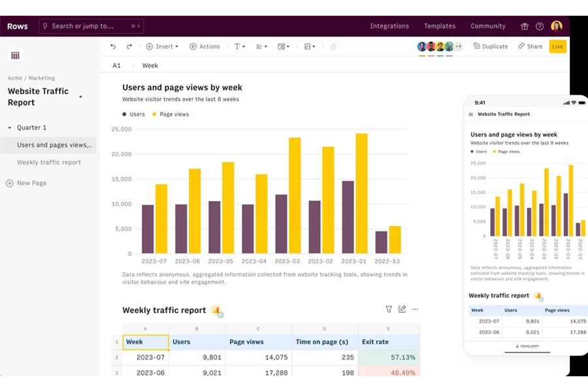
Task: Open the three-dot menu for traffic table
Action: [415, 309]
